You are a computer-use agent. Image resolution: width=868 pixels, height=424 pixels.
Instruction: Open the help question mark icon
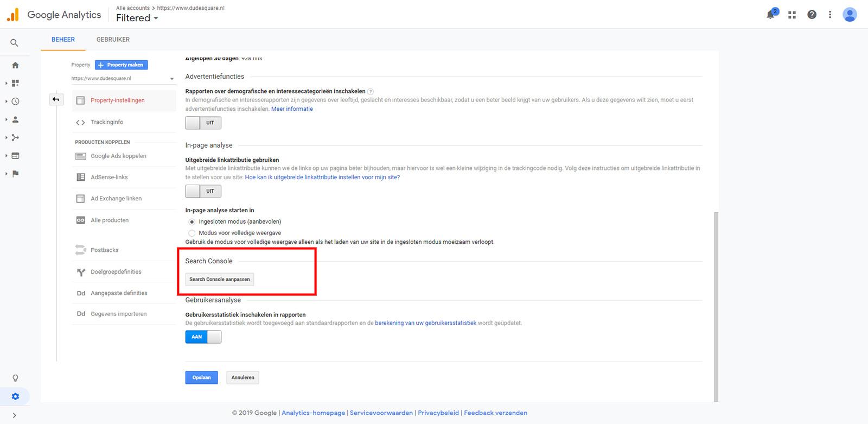(812, 15)
